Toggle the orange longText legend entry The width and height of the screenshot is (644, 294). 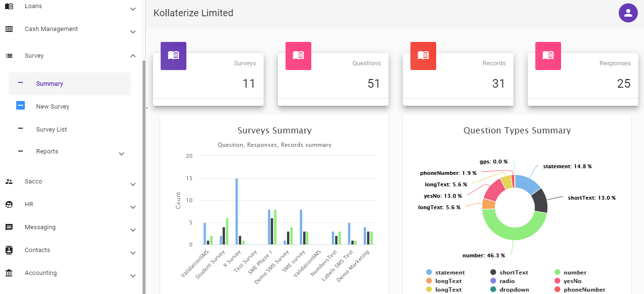click(444, 281)
